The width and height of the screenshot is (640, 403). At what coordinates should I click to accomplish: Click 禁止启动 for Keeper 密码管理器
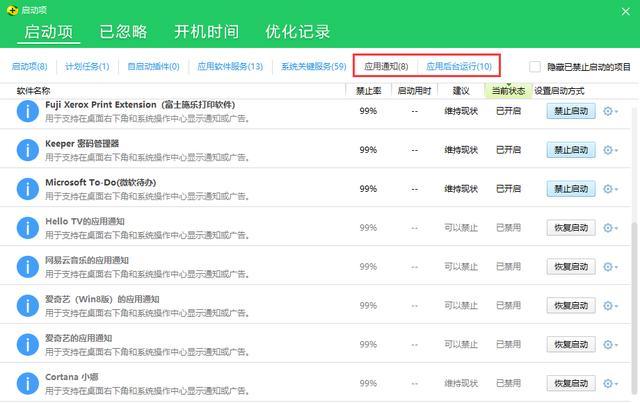[x=571, y=150]
